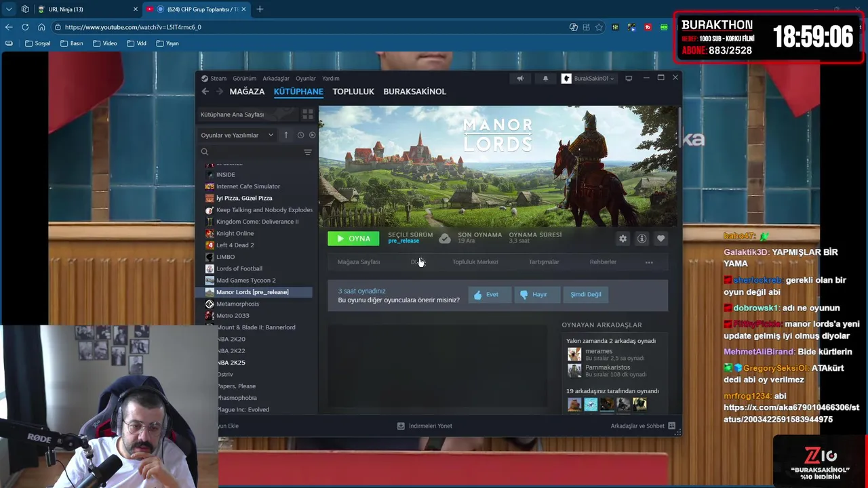The image size is (868, 488).
Task: Open the more options ellipsis on game links
Action: tap(649, 262)
